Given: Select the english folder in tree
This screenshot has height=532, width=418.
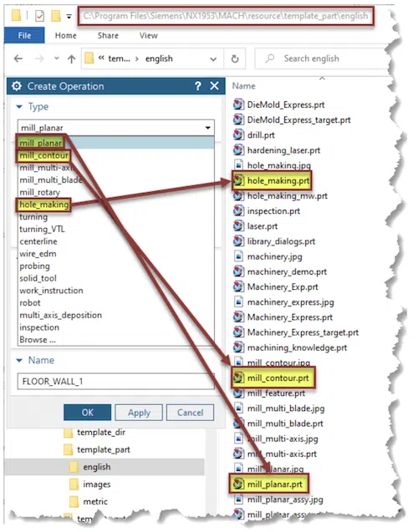Looking at the screenshot, I should coord(97,467).
